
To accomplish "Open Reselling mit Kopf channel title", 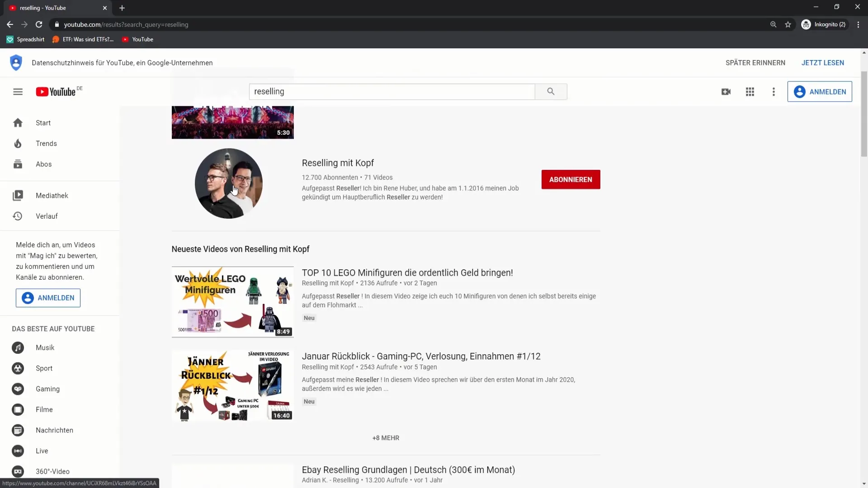I will [338, 163].
